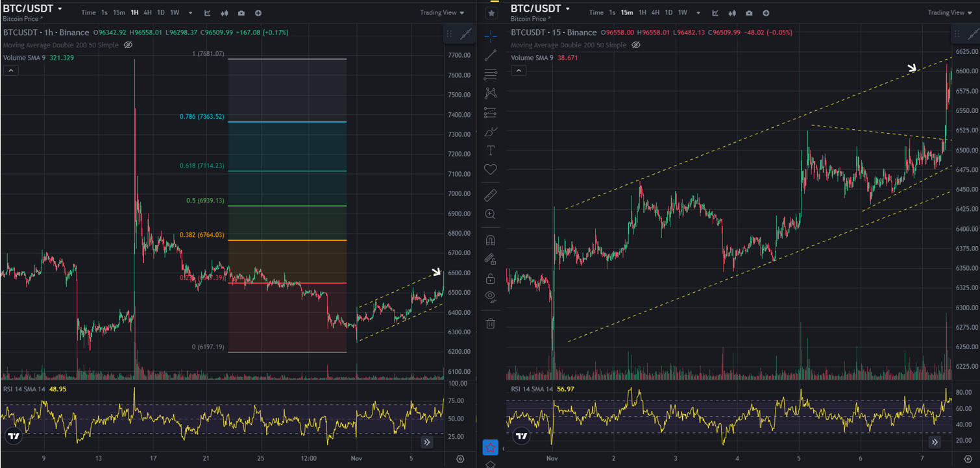Grab left floating toolbar drag handle
Screen dimensions: 980x468
(450, 34)
